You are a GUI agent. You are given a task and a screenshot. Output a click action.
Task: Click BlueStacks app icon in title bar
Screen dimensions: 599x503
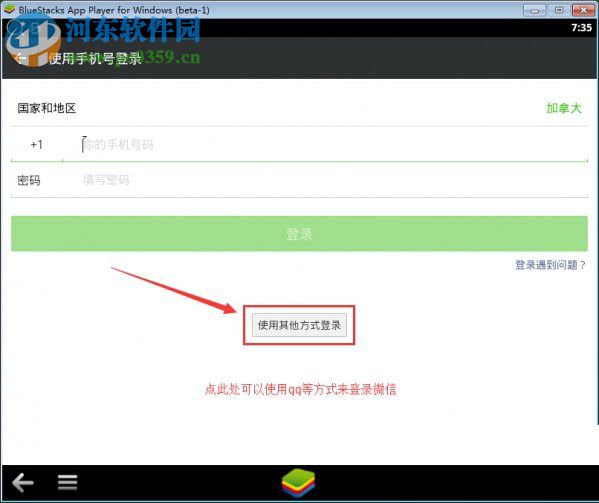coord(9,9)
